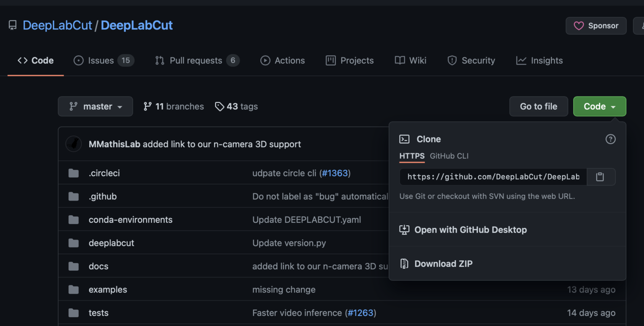Click Download ZIP option
The width and height of the screenshot is (644, 326).
[x=444, y=263]
